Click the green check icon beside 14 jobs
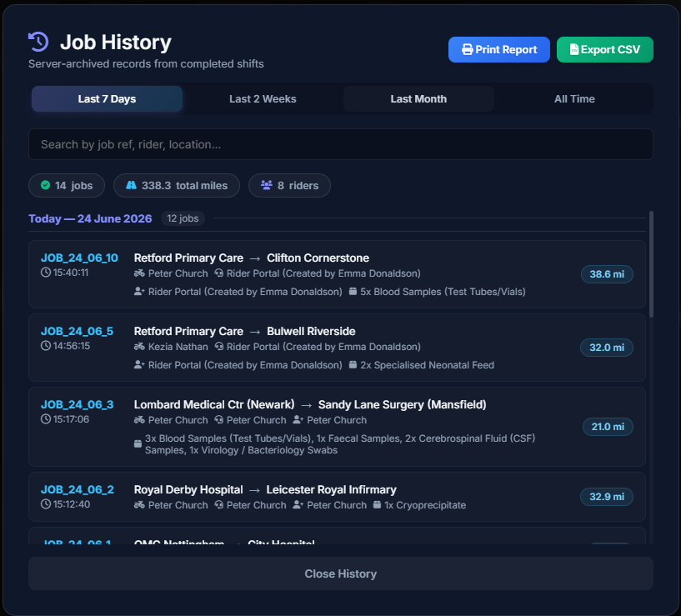This screenshot has height=616, width=681. (45, 186)
